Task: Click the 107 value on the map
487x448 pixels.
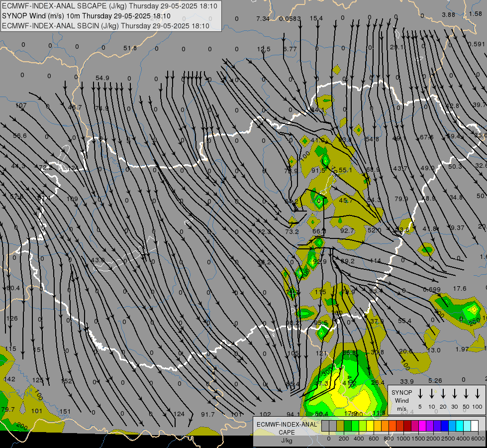Action: (21, 106)
